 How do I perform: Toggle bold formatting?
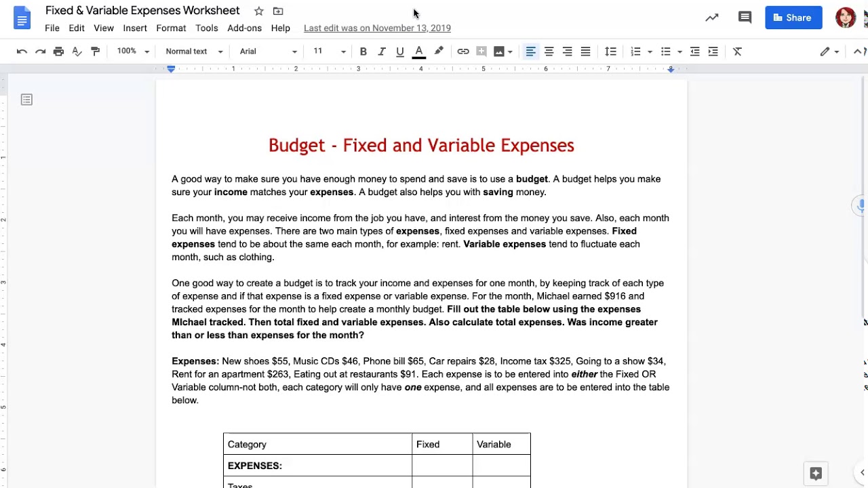pos(363,52)
